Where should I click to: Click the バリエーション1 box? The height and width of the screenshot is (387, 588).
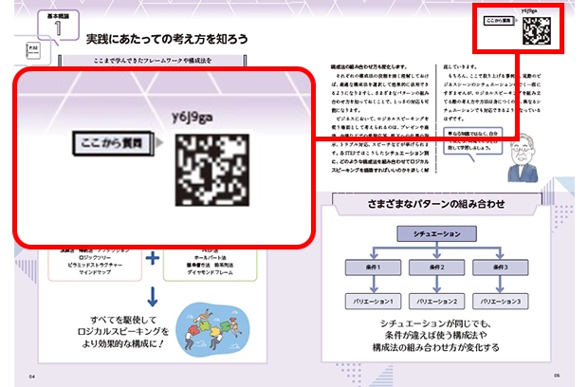click(x=373, y=301)
